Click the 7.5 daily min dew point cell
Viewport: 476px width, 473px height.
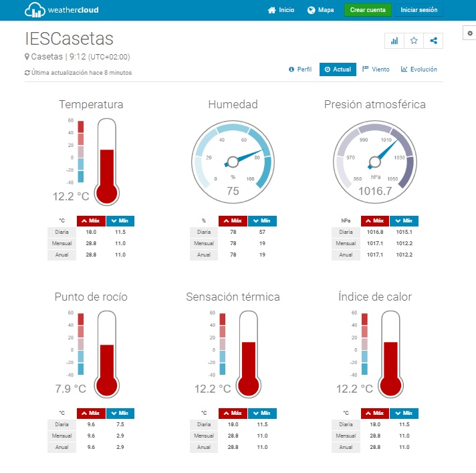[120, 424]
